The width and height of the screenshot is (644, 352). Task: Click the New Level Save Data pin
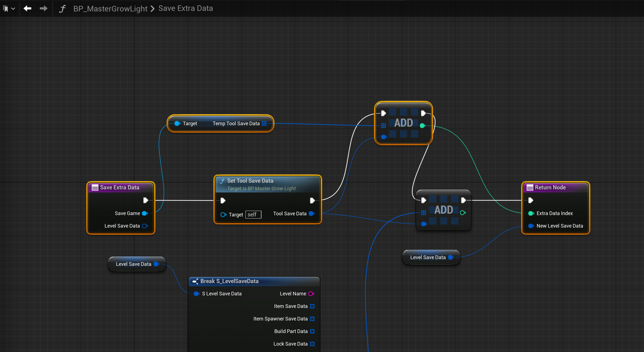pos(531,226)
